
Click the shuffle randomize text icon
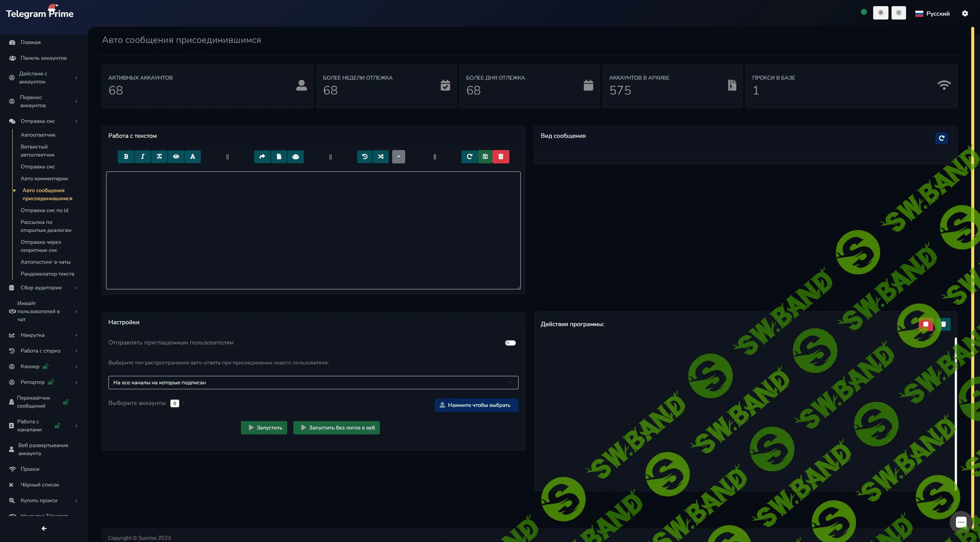tap(381, 157)
